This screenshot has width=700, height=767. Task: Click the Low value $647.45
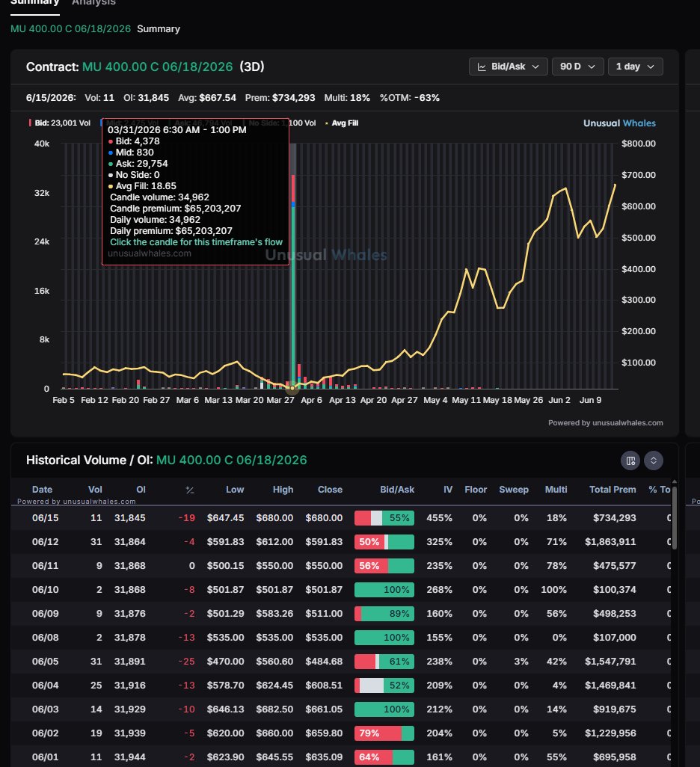pyautogui.click(x=225, y=518)
